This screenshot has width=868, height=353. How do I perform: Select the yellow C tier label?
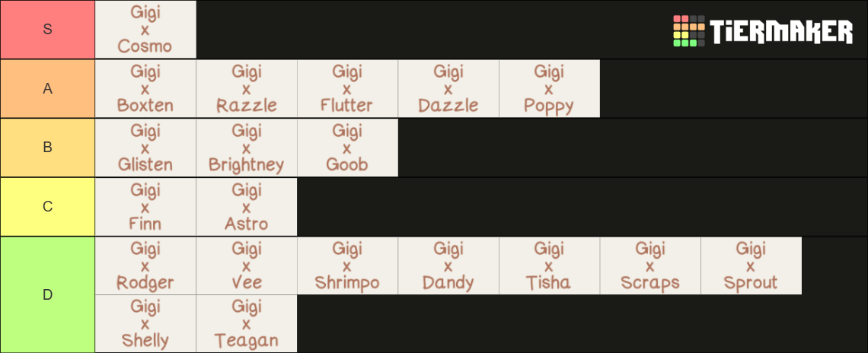tap(48, 207)
